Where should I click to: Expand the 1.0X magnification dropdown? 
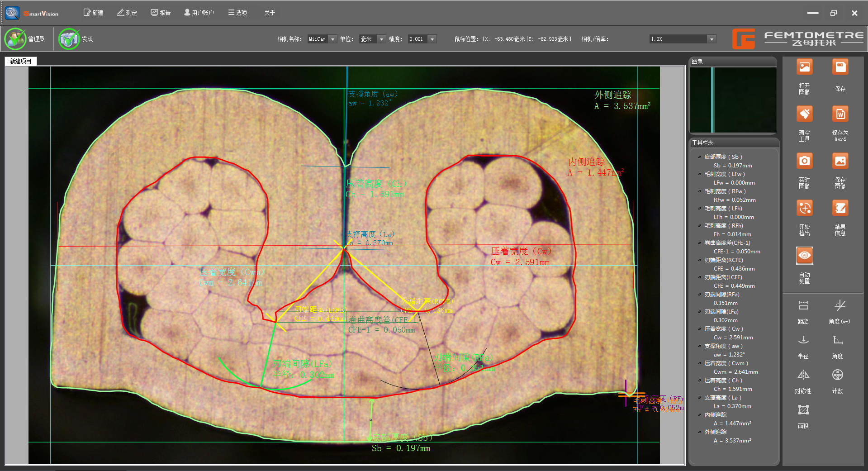pos(711,39)
